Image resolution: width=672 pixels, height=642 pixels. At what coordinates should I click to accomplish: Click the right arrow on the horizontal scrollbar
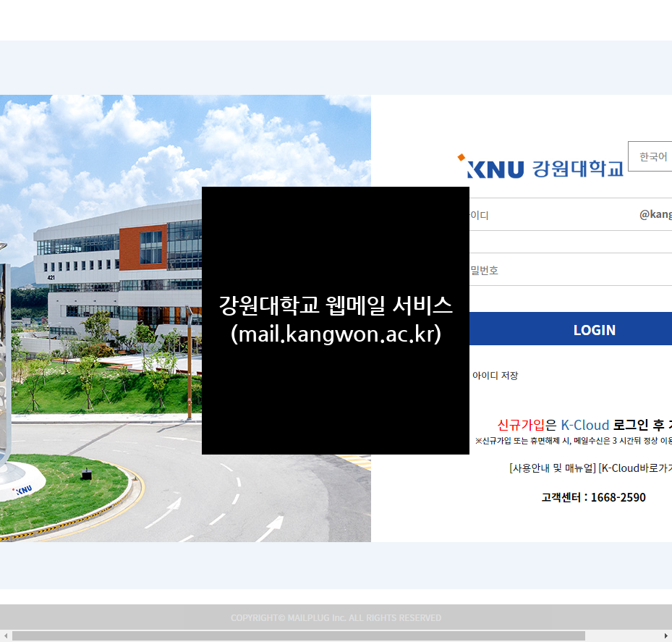[667, 635]
